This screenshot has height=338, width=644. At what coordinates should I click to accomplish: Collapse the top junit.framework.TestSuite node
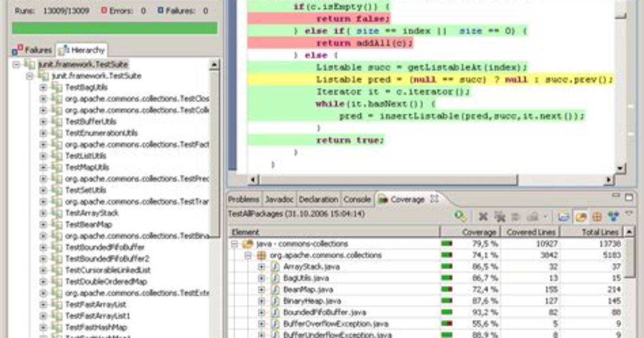tap(17, 65)
